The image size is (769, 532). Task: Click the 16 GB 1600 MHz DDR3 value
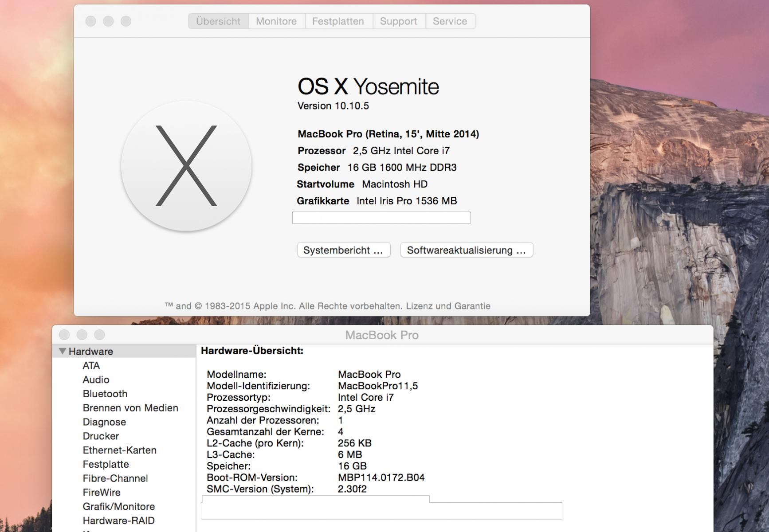point(402,168)
